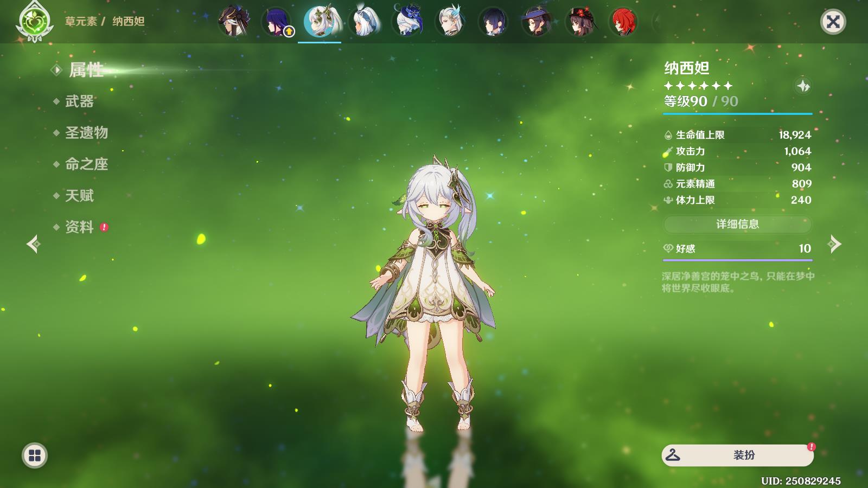Open the 装扮 outfit button
The height and width of the screenshot is (488, 868).
click(737, 455)
